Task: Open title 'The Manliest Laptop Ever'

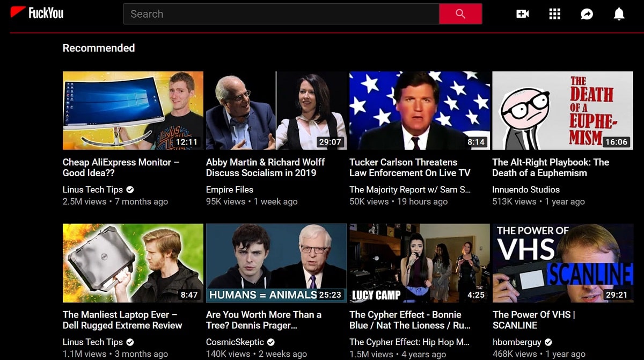Action: pos(122,320)
